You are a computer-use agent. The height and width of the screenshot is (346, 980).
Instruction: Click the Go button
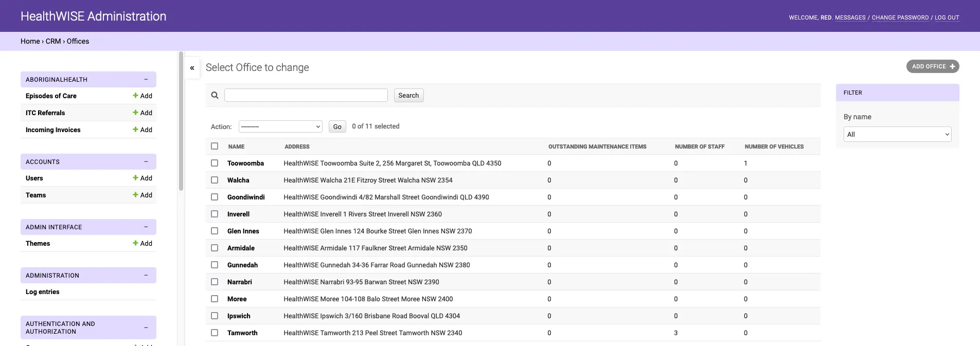click(337, 126)
